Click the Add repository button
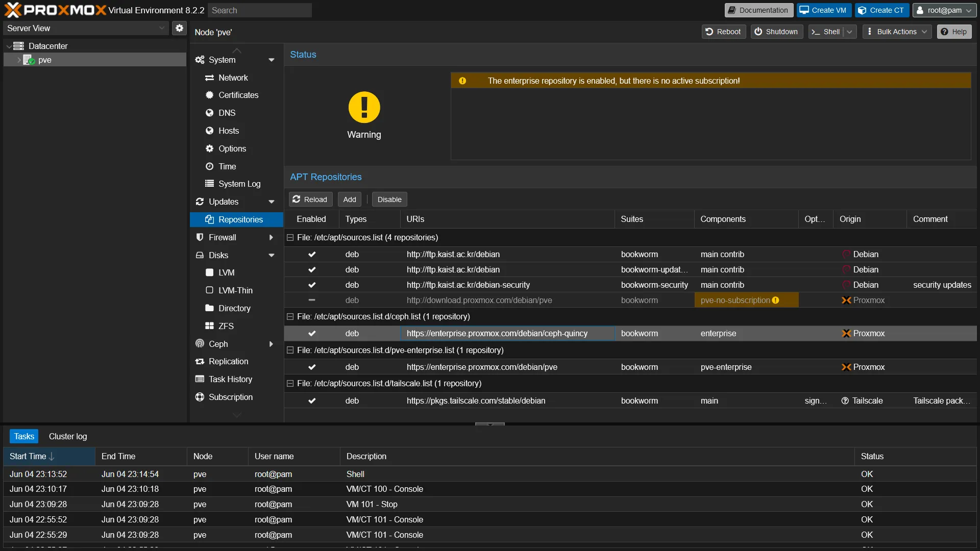 [x=349, y=199]
